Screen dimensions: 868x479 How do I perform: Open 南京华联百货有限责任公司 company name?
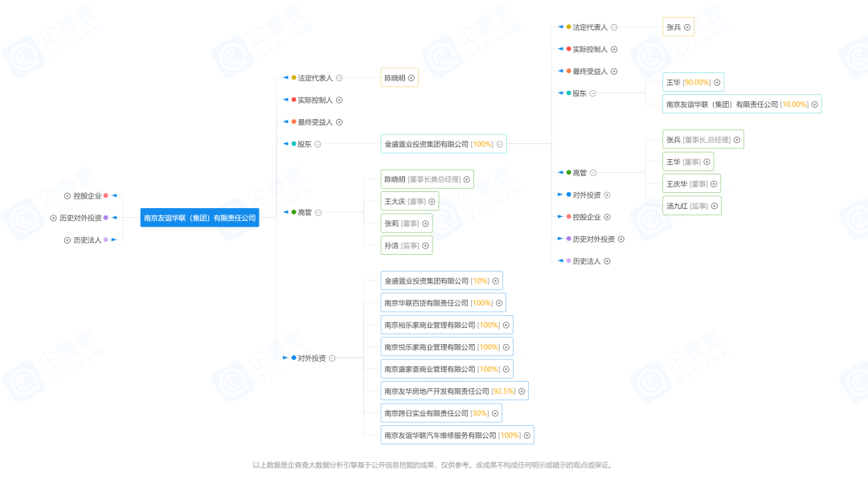426,304
